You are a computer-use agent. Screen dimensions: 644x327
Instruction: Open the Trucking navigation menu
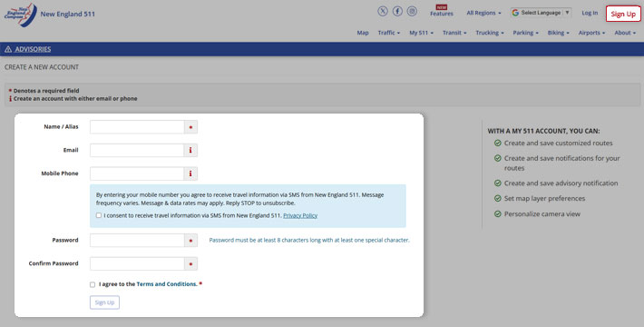tap(490, 33)
